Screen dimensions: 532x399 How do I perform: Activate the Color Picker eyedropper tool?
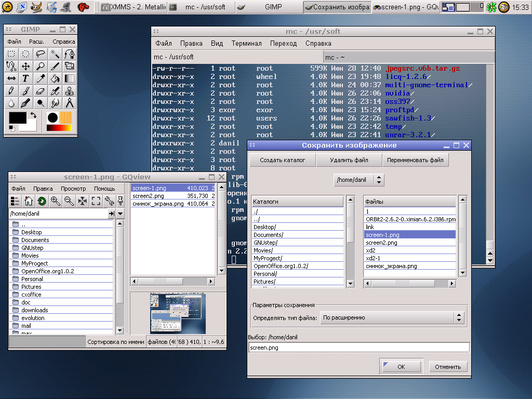(41, 78)
